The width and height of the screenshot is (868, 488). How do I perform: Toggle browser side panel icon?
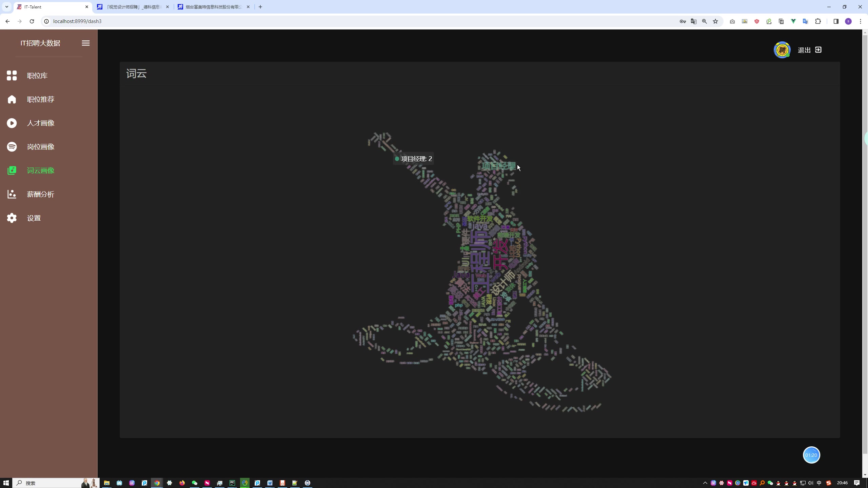pyautogui.click(x=836, y=21)
